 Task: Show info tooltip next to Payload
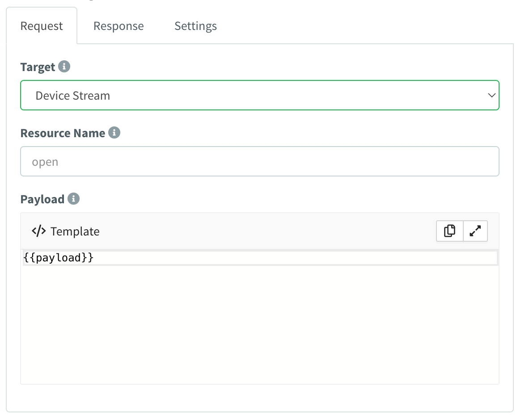[74, 198]
